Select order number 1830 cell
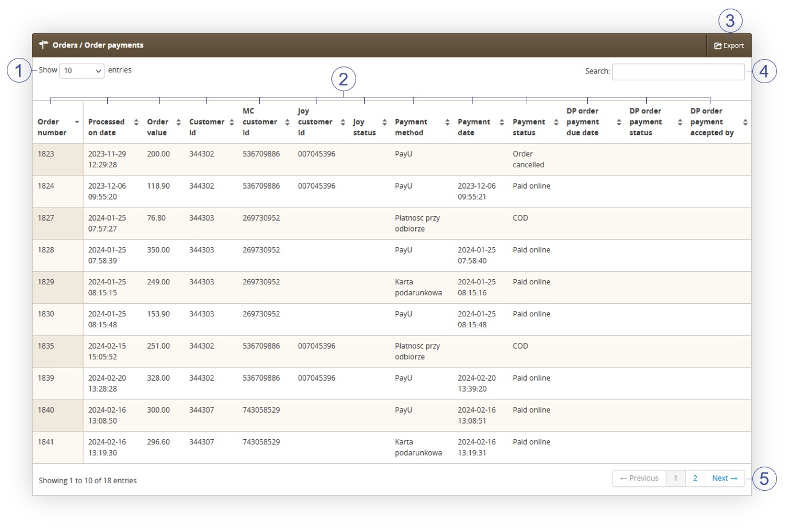 (x=58, y=320)
